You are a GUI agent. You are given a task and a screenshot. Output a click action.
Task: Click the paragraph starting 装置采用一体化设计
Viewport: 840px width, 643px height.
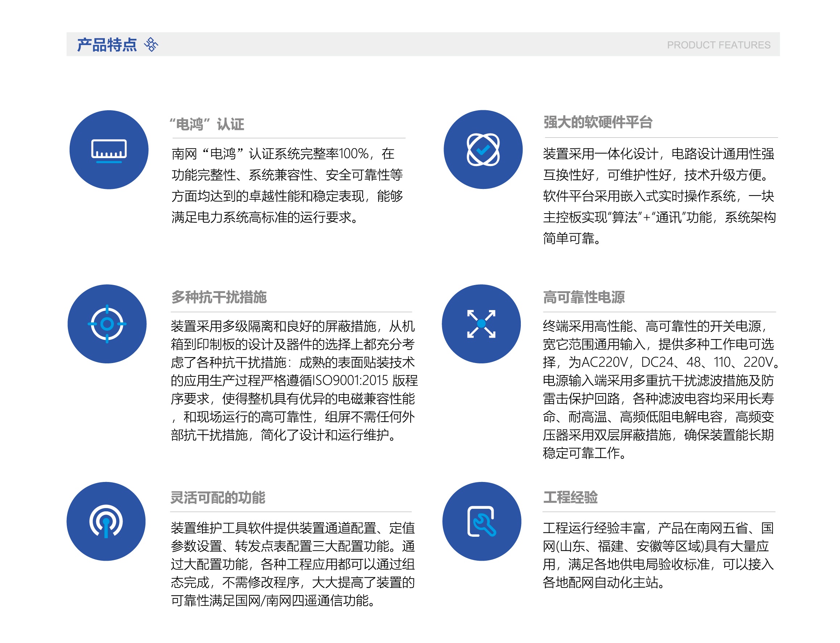tap(659, 196)
